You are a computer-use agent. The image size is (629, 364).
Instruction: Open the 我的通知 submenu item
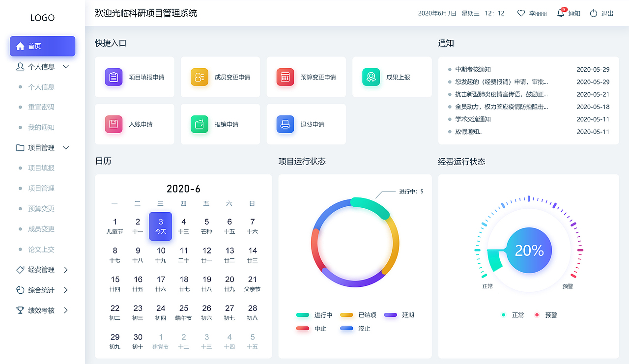tap(41, 127)
